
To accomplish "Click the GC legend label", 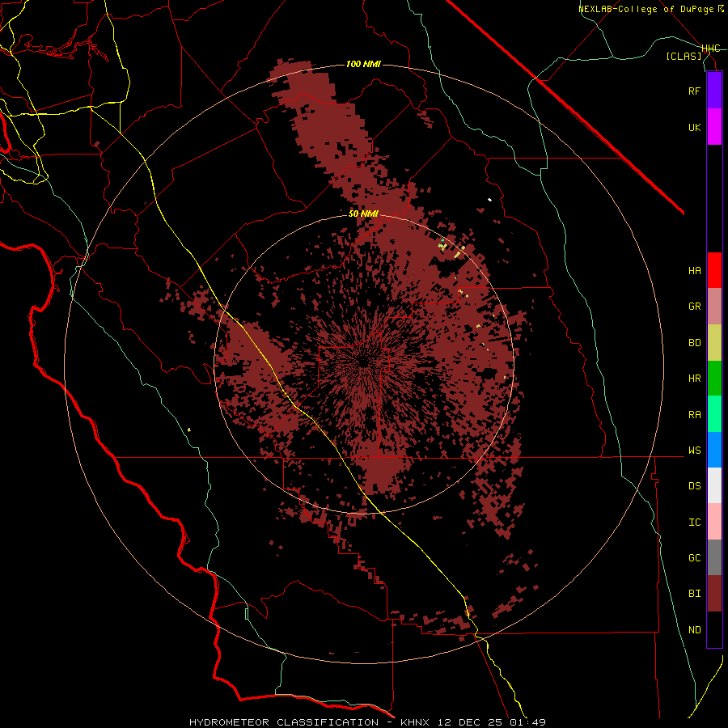I will 694,558.
